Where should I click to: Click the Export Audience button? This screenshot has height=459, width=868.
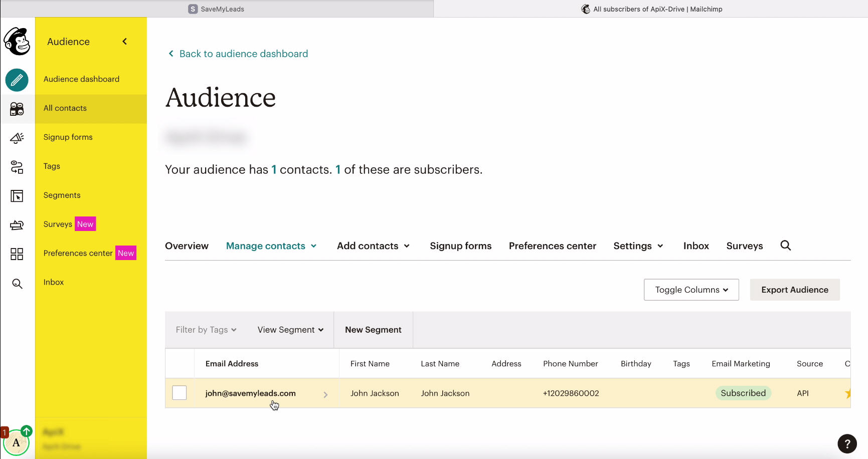795,290
